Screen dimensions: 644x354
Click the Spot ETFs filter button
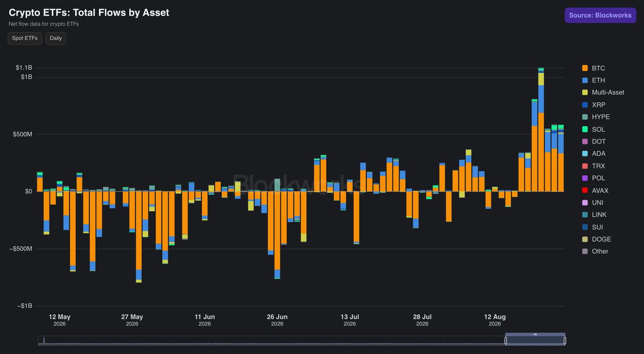[x=25, y=39]
